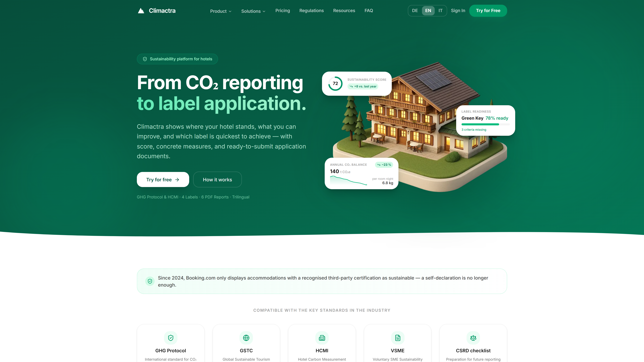644x362 pixels.
Task: Click the GSTC globe icon
Action: coord(246,338)
